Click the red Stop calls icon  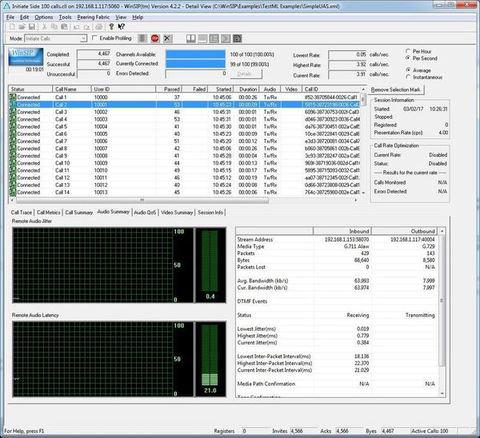point(155,38)
